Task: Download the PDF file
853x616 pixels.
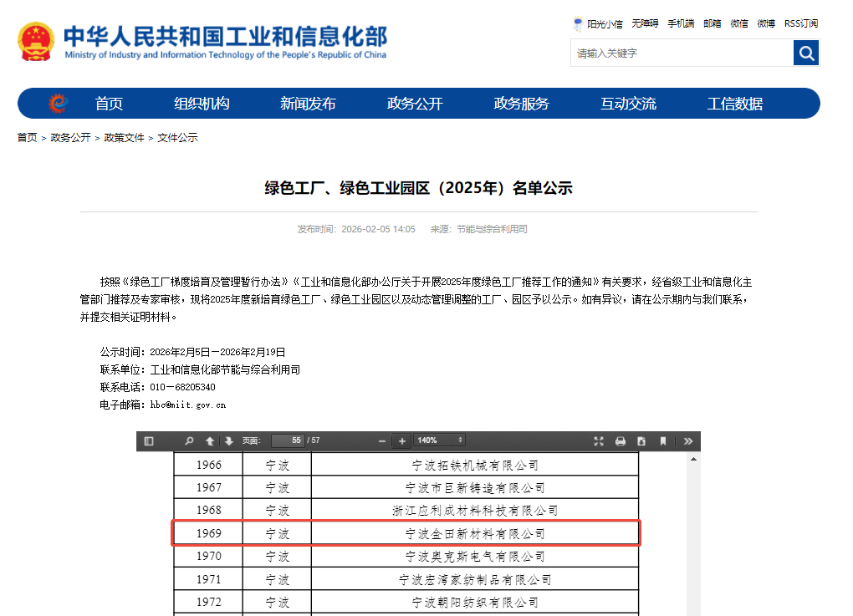Action: click(x=641, y=440)
